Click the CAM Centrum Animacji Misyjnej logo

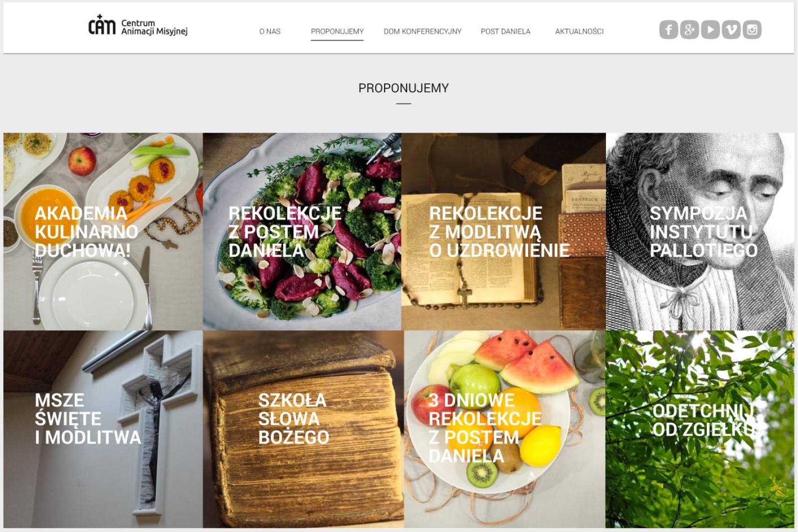point(138,25)
